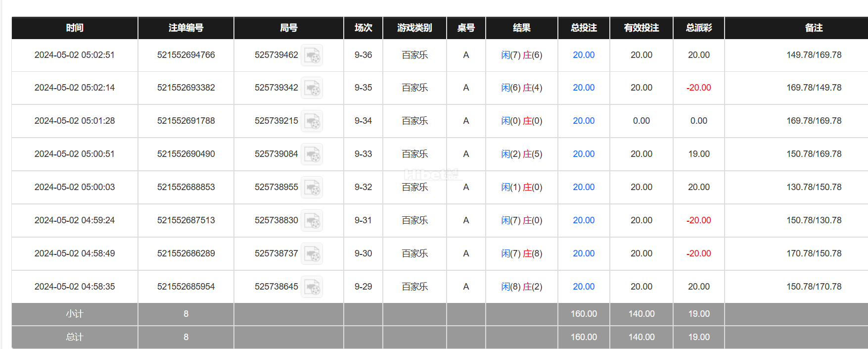
Task: Open video replay icon for round 525738737
Action: [x=312, y=253]
